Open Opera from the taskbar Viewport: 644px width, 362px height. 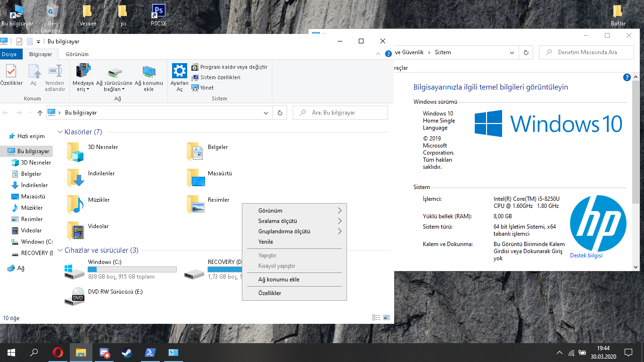[58, 353]
